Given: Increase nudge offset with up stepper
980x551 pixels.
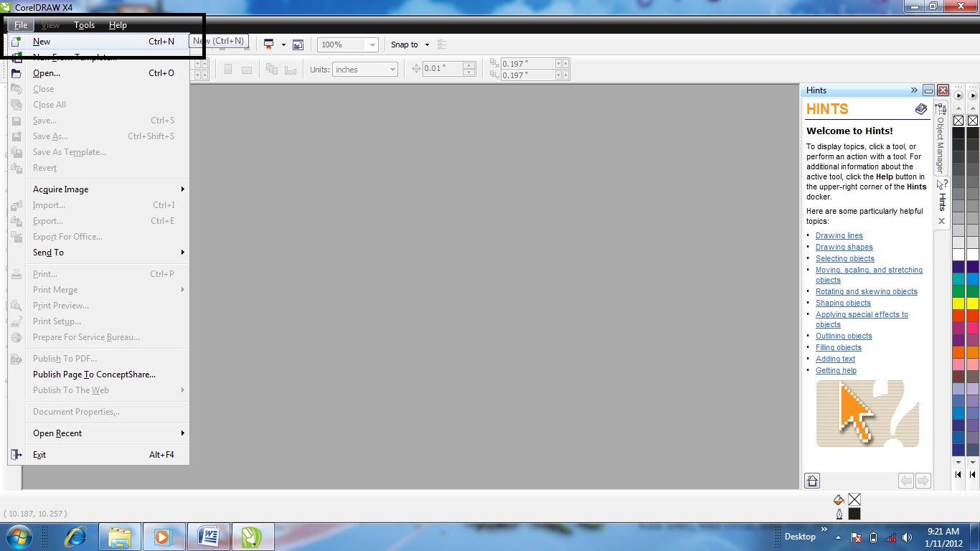Looking at the screenshot, I should pyautogui.click(x=469, y=66).
